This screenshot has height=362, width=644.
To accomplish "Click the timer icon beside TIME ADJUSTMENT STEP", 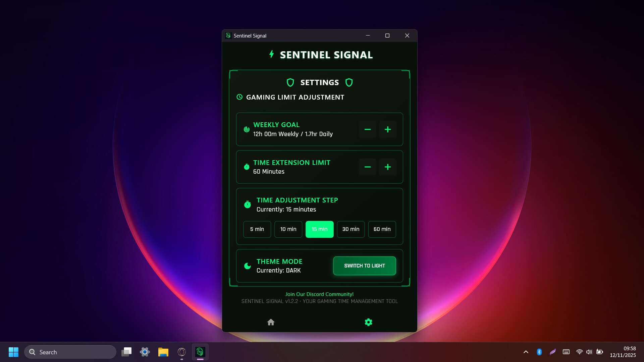I will (248, 204).
